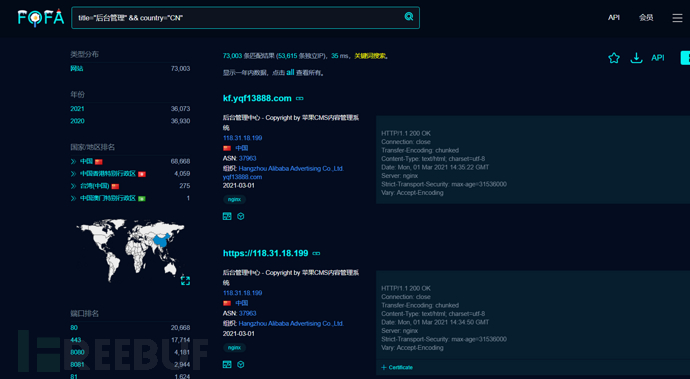Click 中国 country link in second result
690x379 pixels.
click(x=242, y=303)
